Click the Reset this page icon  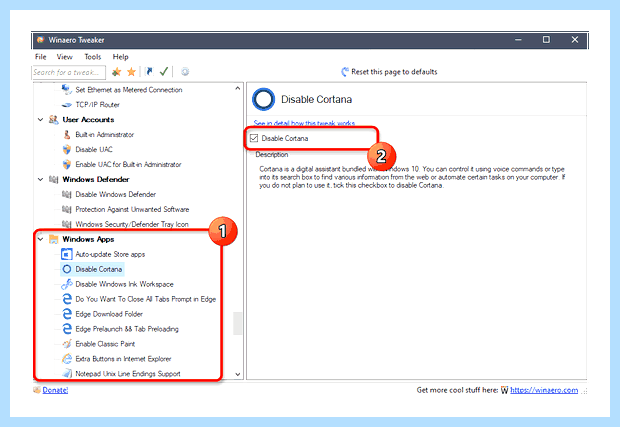click(345, 72)
